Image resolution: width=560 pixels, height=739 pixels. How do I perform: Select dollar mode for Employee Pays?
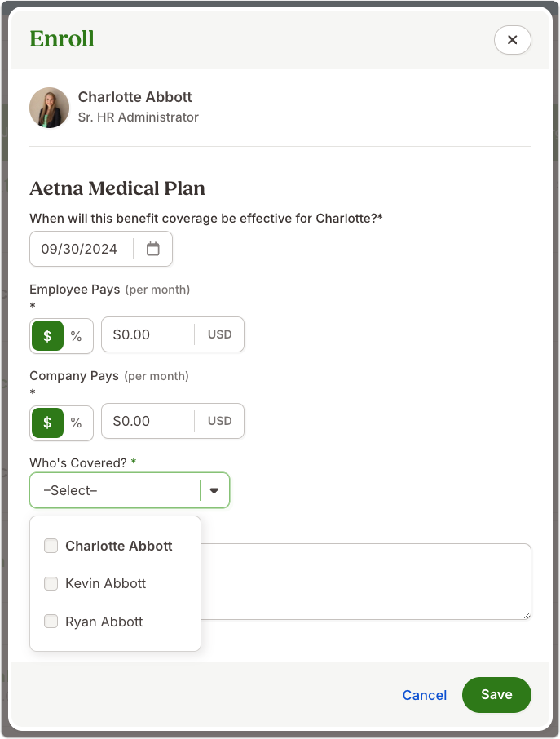pos(47,335)
